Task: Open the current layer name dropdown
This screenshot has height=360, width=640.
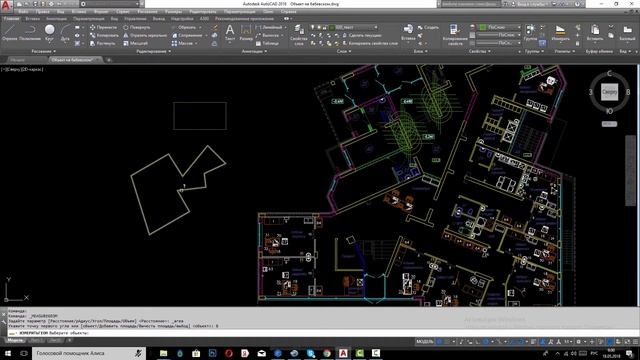Action: pyautogui.click(x=353, y=27)
